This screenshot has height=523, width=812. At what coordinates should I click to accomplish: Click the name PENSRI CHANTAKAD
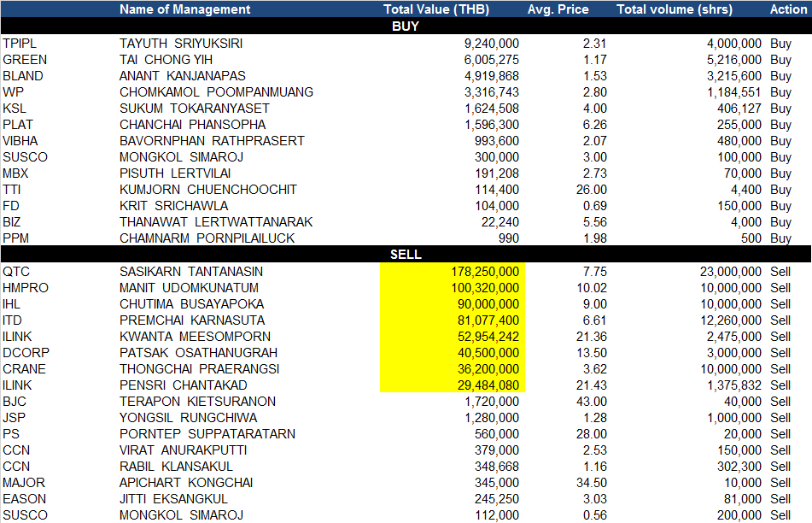pyautogui.click(x=184, y=385)
